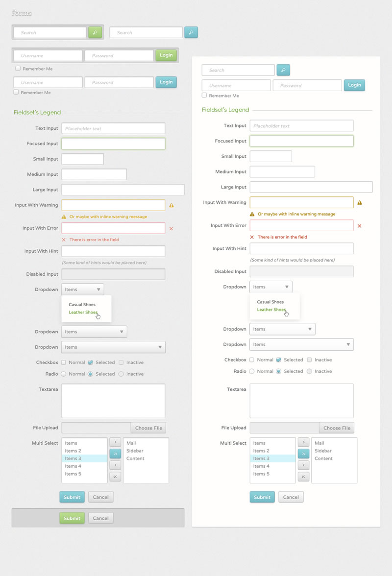Uncheck the Selected checkbox

(91, 362)
